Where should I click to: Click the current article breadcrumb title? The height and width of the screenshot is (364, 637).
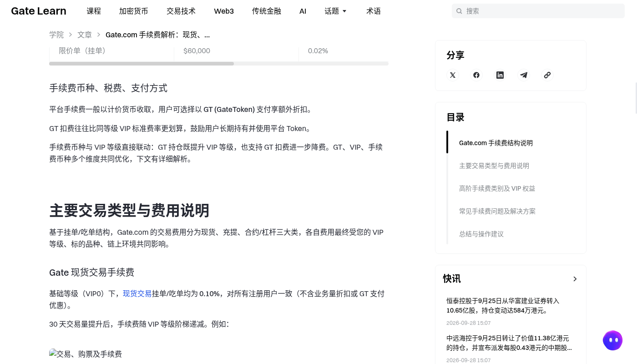pyautogui.click(x=158, y=35)
